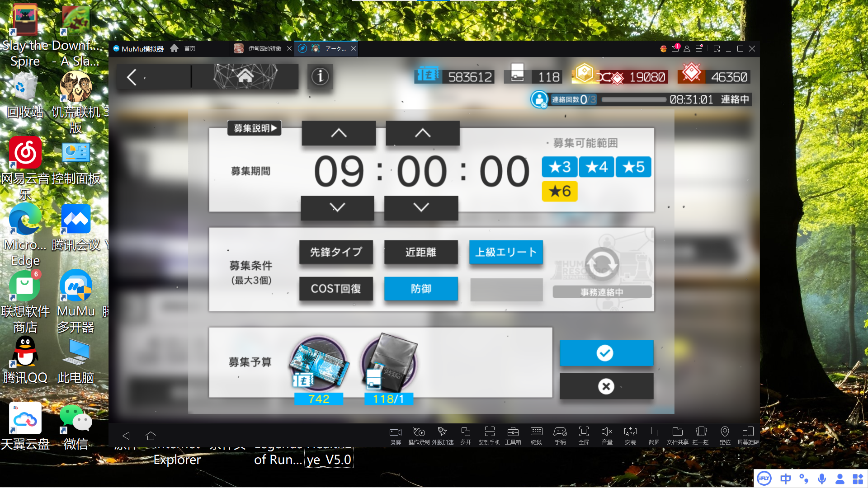Open MuMu hamburger menu

point(699,48)
